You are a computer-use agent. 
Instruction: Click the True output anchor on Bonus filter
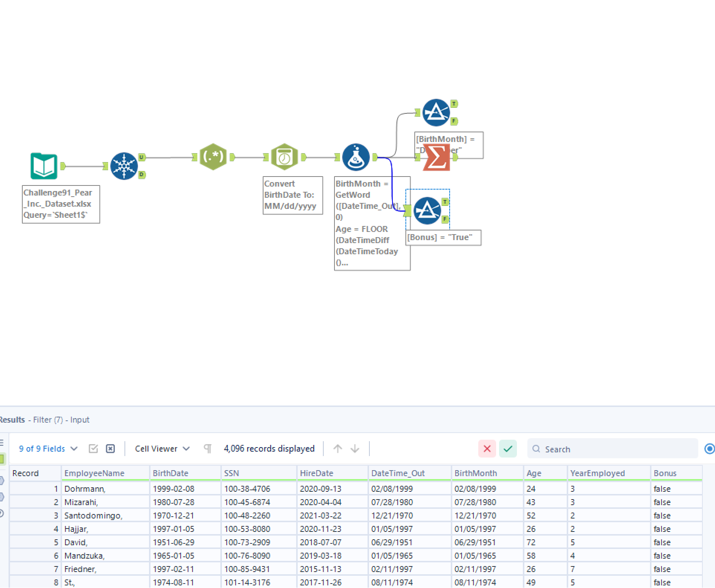tap(445, 202)
